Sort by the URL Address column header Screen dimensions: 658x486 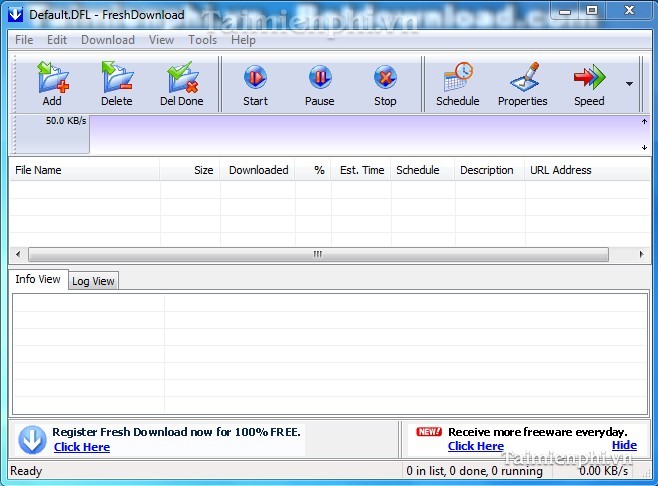(x=588, y=170)
